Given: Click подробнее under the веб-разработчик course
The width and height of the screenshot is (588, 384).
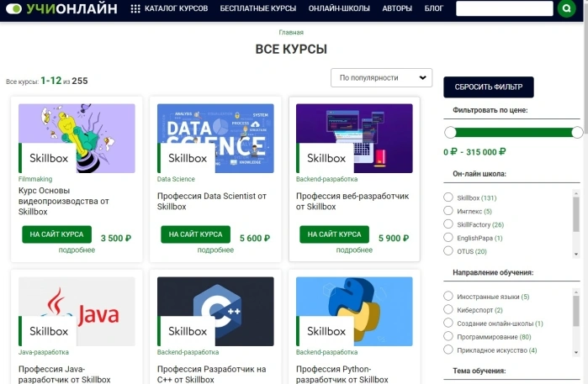Looking at the screenshot, I should (354, 250).
